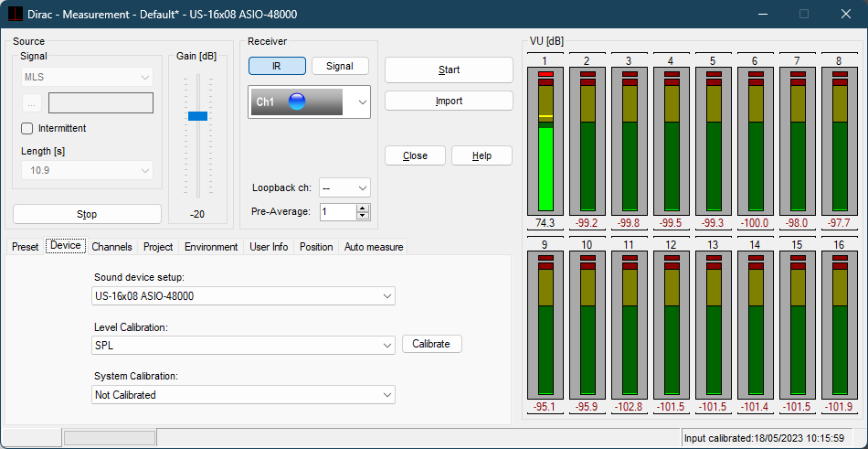868x449 pixels.
Task: Click the -95.1 reading under channel 9
Action: [545, 406]
